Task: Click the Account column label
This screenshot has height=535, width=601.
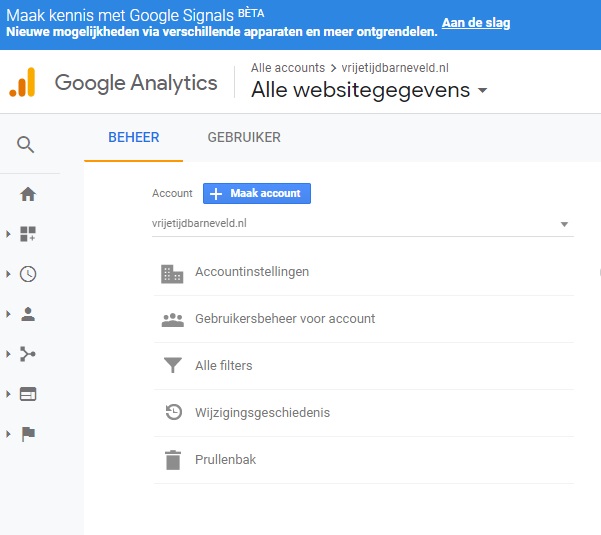Action: pos(172,193)
